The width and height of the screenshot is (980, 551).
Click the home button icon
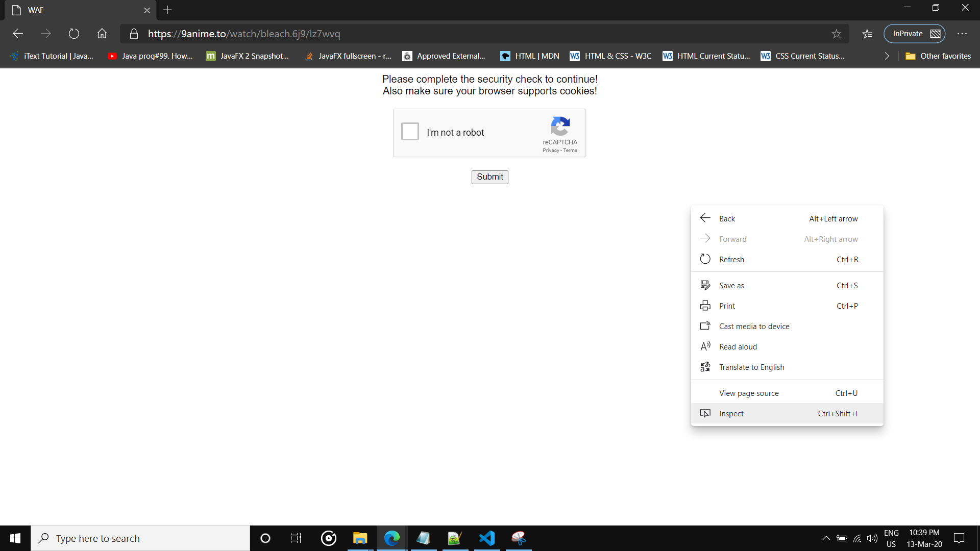102,34
